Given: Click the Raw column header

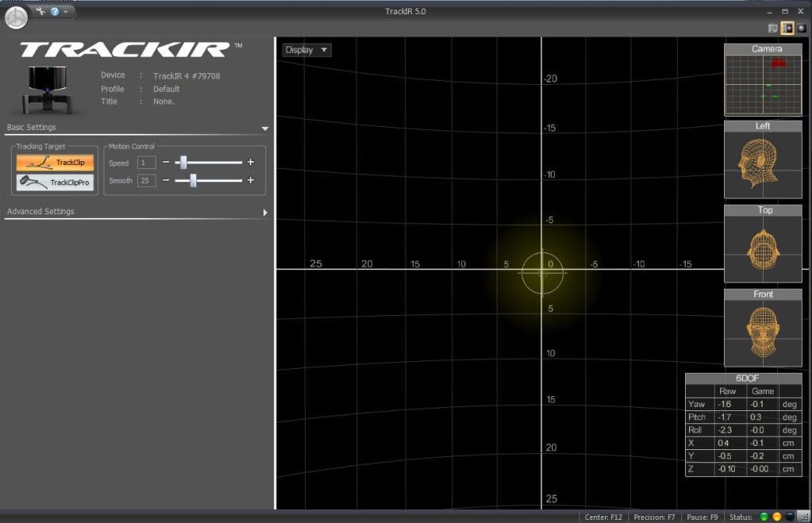Looking at the screenshot, I should point(727,391).
